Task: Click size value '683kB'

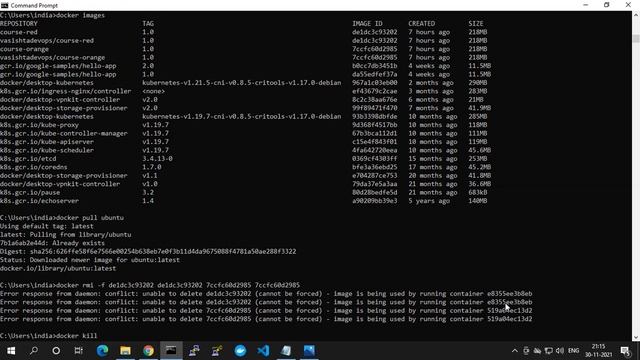Action: click(x=478, y=192)
